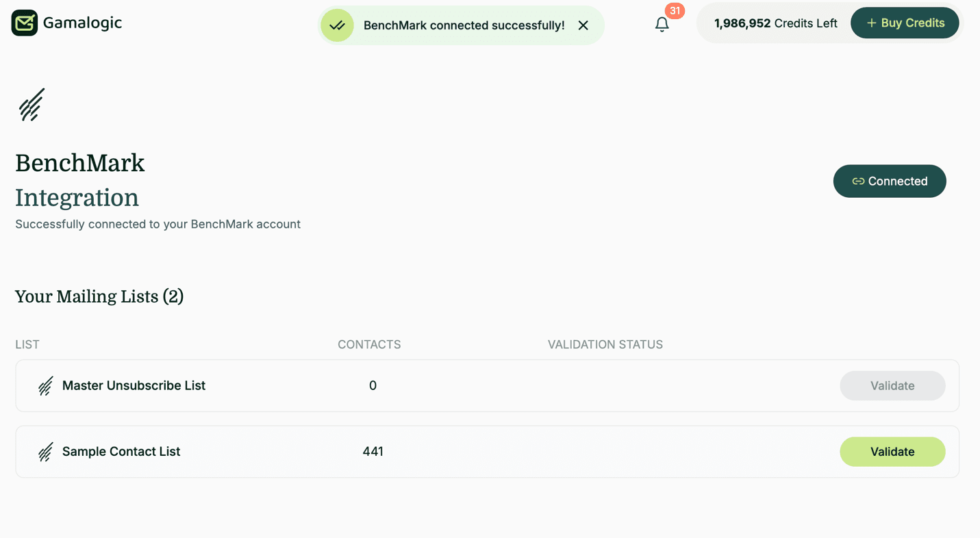Click the orange 31 notification badge

coord(674,11)
